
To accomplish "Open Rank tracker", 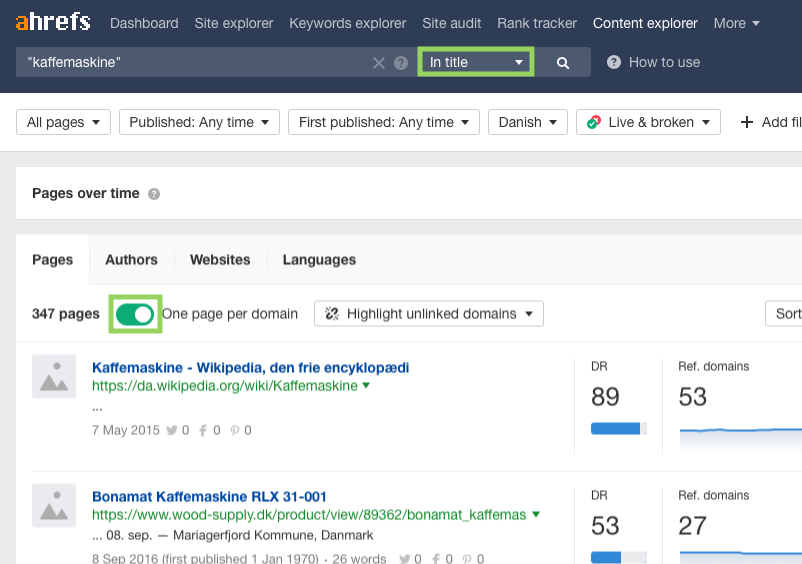I will click(x=537, y=23).
